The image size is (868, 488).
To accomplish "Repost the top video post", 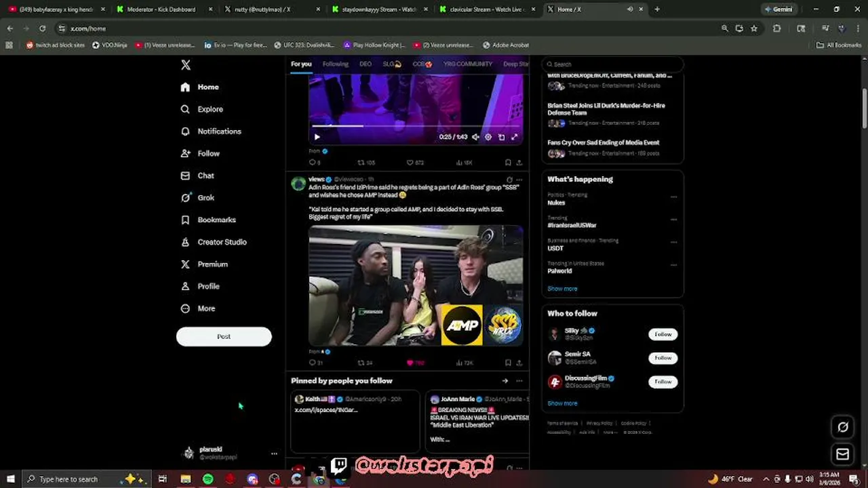I will click(366, 163).
